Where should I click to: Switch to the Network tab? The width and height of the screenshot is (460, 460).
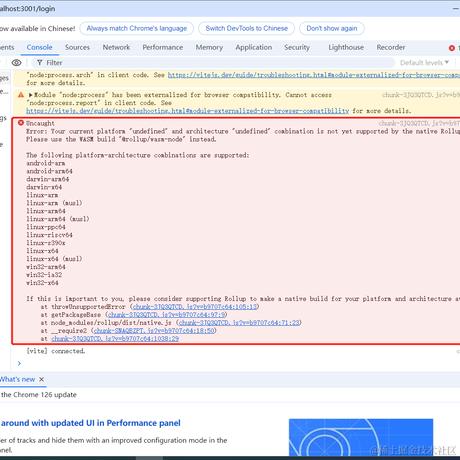(x=116, y=47)
